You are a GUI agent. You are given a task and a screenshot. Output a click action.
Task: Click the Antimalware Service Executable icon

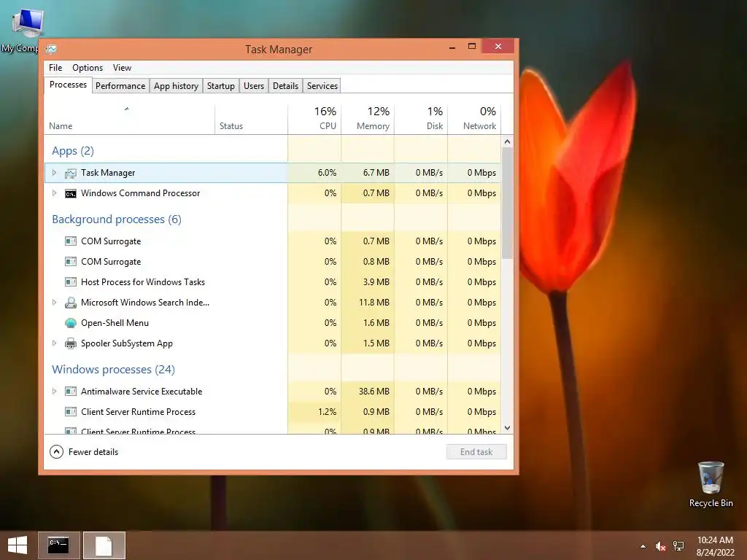(71, 392)
